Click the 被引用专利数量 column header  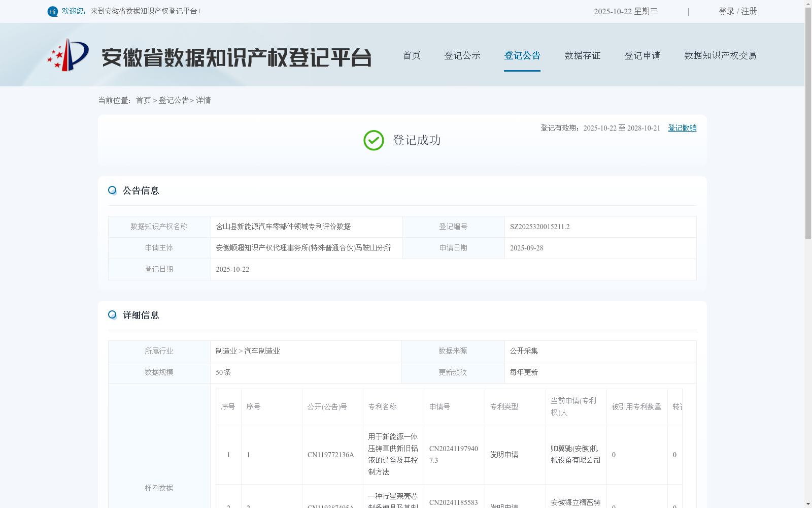(636, 407)
